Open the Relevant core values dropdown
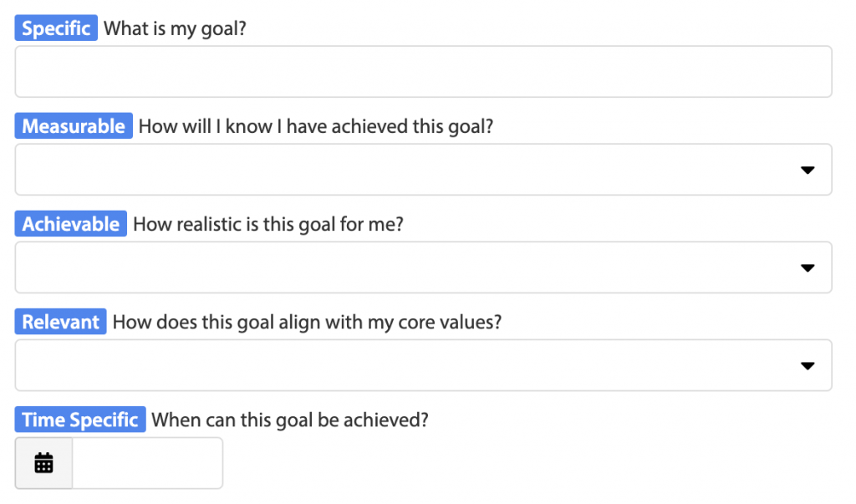The width and height of the screenshot is (856, 504). (423, 364)
